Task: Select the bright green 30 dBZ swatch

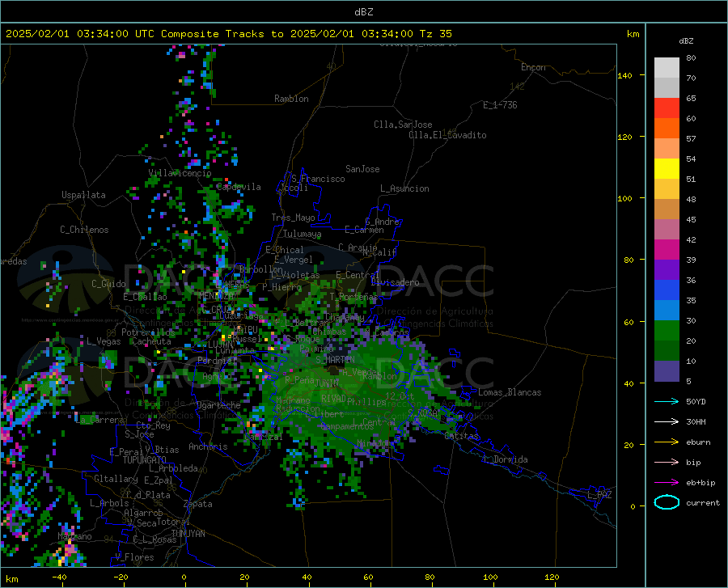Action: (667, 331)
